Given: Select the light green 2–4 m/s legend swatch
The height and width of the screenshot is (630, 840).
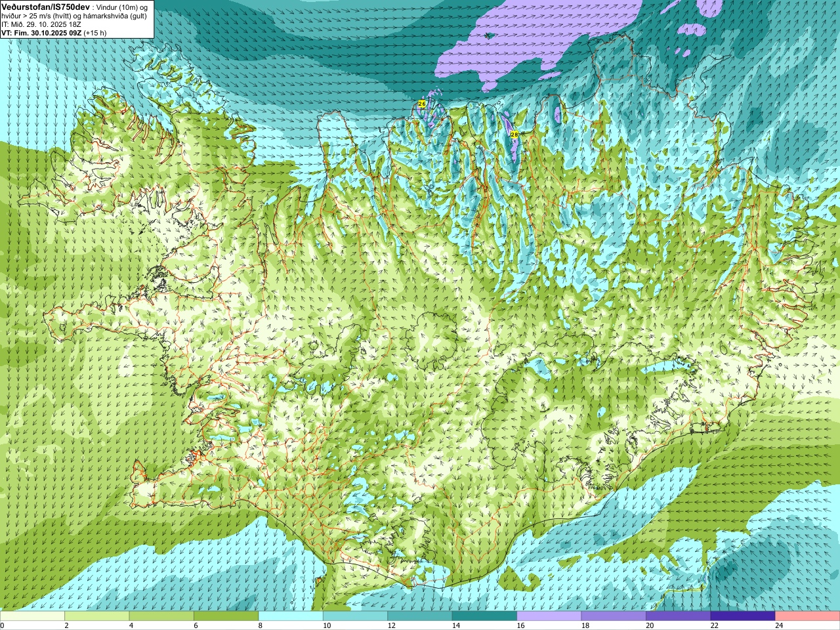Looking at the screenshot, I should pos(97,616).
